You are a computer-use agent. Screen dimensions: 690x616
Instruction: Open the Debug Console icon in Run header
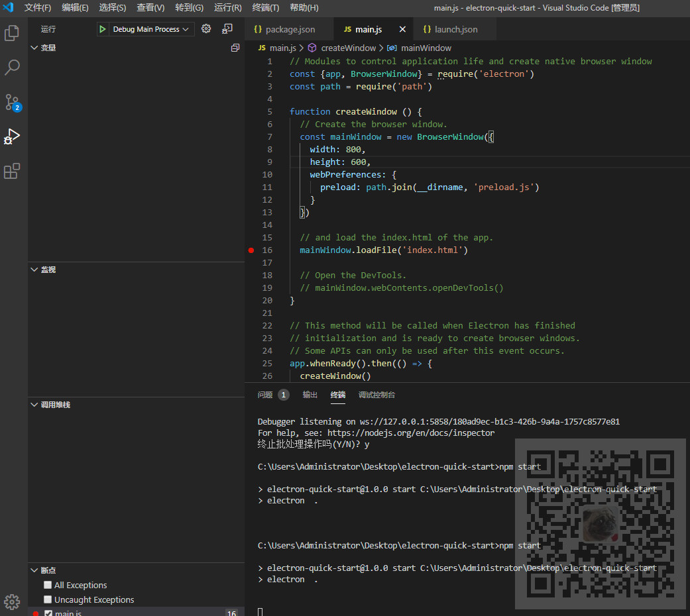tap(227, 29)
